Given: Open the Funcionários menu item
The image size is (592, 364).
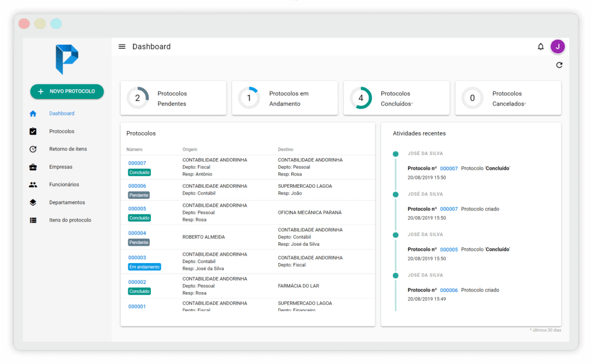Looking at the screenshot, I should click(x=64, y=185).
